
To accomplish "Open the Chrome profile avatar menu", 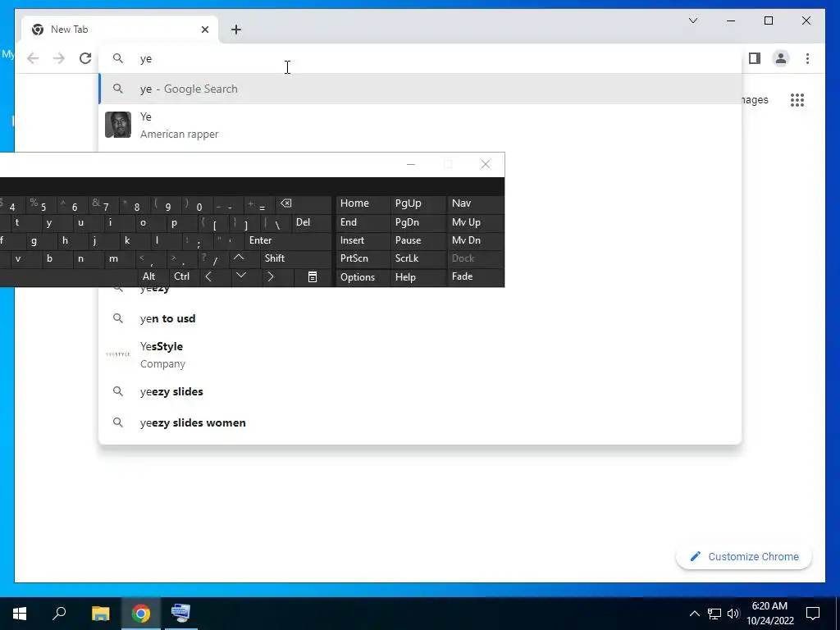I will pos(781,58).
